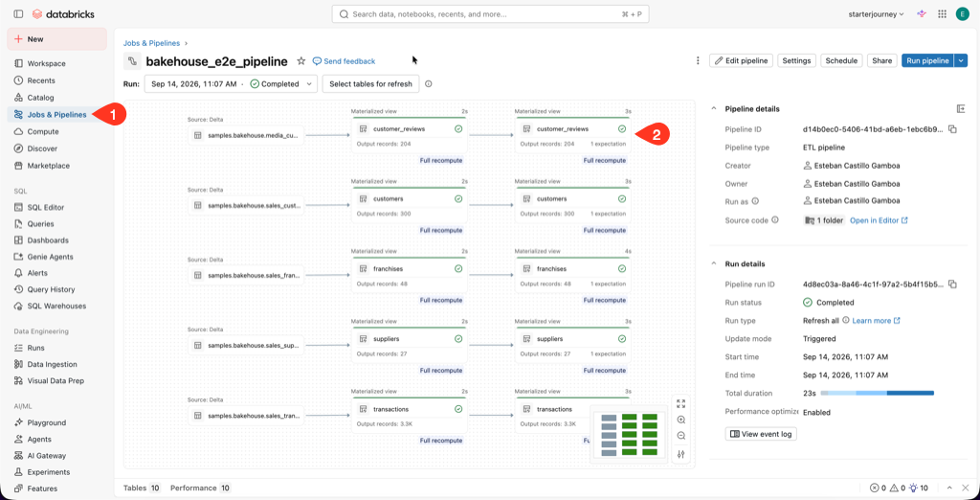Collapse the Pipeline details section
Viewport: 980px width, 500px height.
tap(714, 109)
